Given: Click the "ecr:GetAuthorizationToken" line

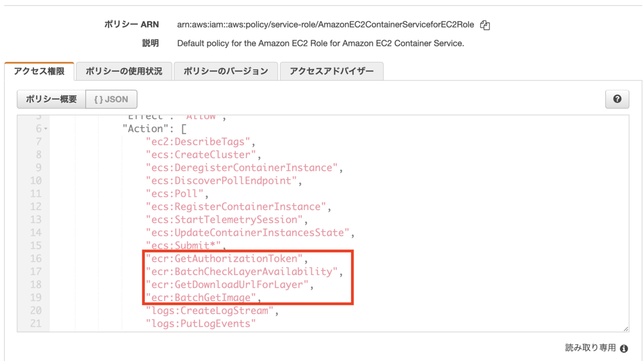Looking at the screenshot, I should coord(226,259).
